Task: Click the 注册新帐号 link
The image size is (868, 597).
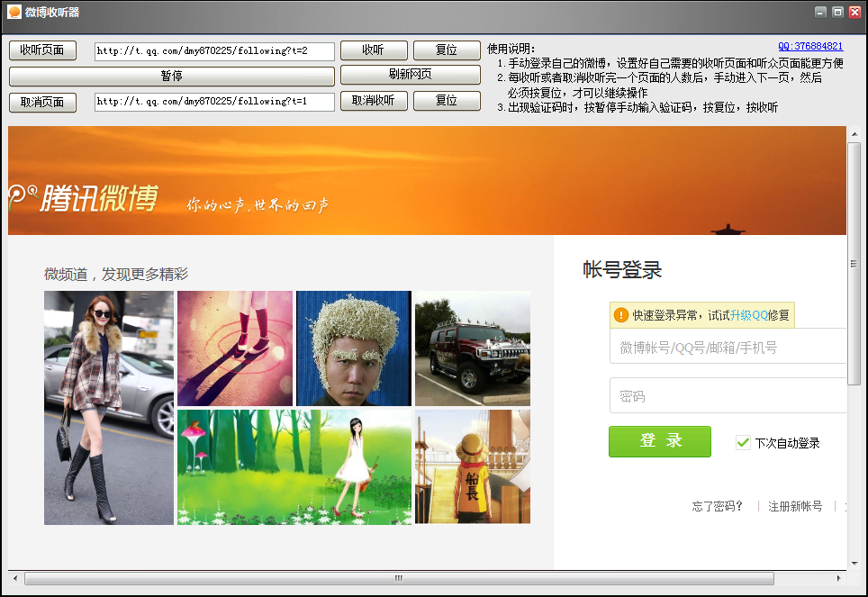Action: coord(795,506)
